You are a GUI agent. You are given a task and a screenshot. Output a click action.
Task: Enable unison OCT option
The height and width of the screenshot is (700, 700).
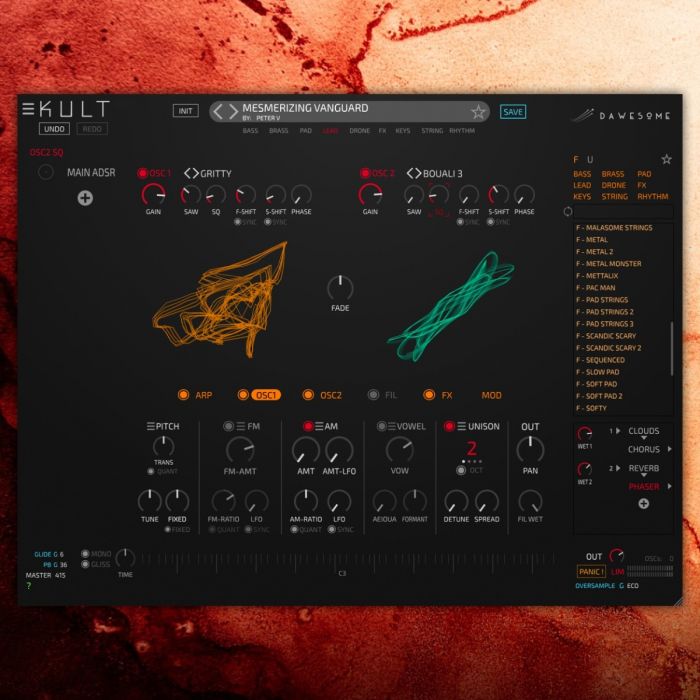(x=461, y=470)
